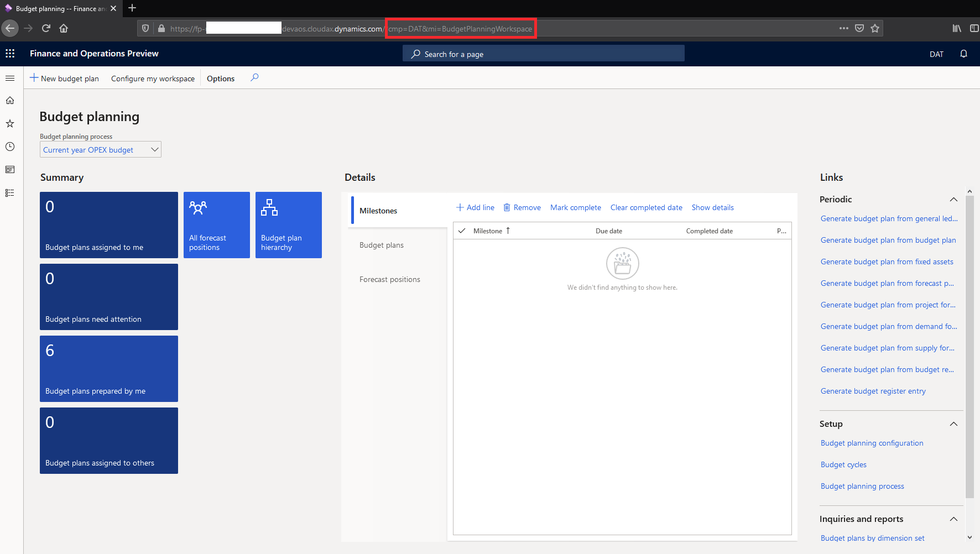This screenshot has height=554, width=980.
Task: Open Budget plans assigned to others tile
Action: tap(109, 441)
